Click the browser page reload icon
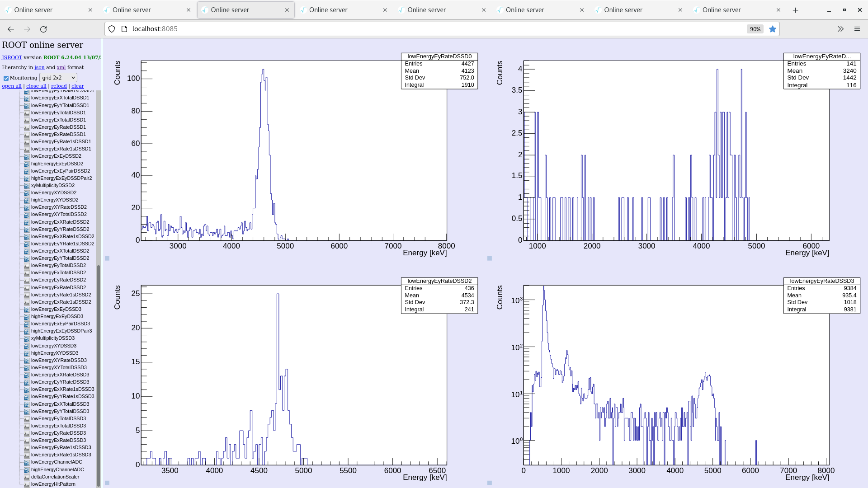Screen dimensions: 868x488 (43, 29)
